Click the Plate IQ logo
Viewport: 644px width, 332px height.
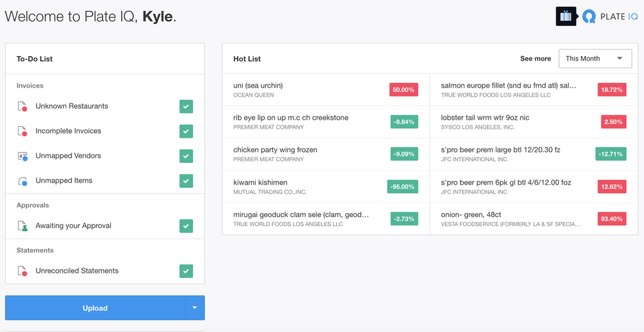(x=609, y=16)
